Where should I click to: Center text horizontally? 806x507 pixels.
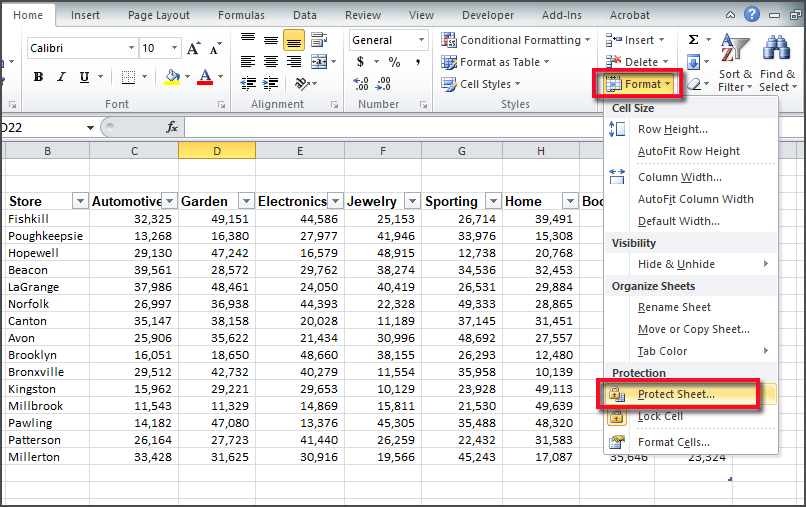point(271,62)
